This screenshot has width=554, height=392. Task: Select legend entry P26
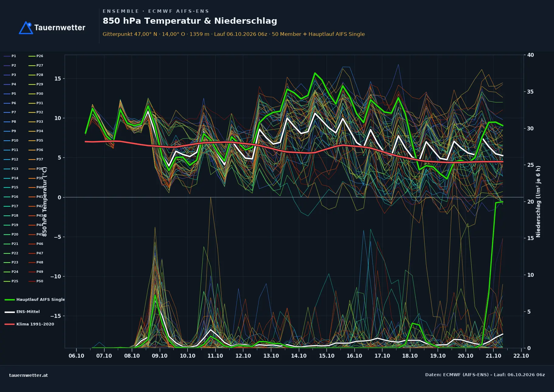[x=36, y=56]
